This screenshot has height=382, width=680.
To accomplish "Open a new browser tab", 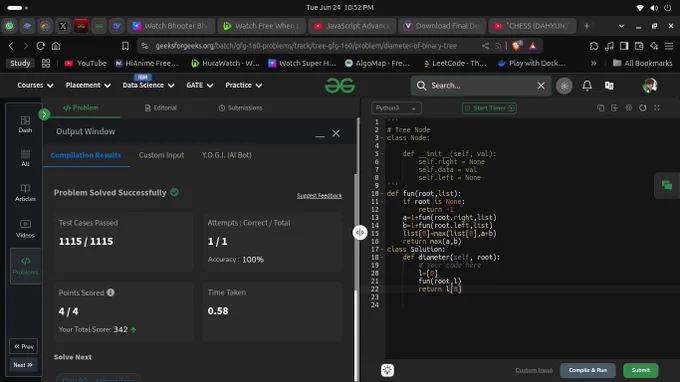I will coord(586,26).
